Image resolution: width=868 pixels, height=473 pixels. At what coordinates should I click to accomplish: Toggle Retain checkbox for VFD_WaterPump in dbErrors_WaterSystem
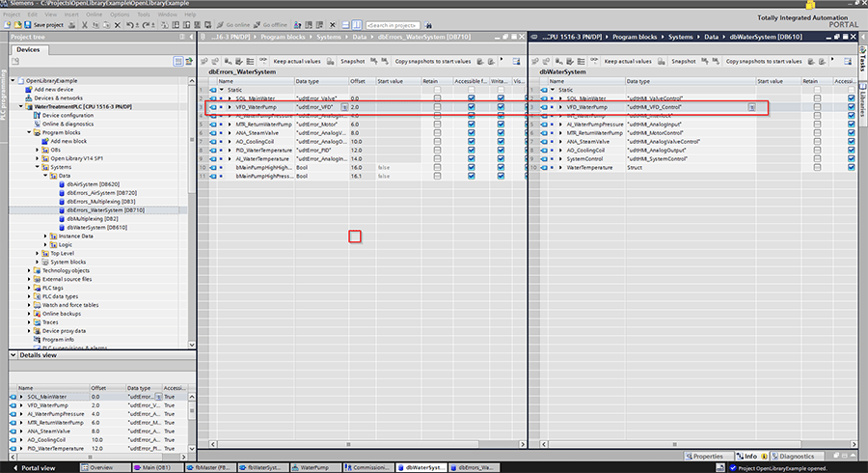tap(437, 107)
